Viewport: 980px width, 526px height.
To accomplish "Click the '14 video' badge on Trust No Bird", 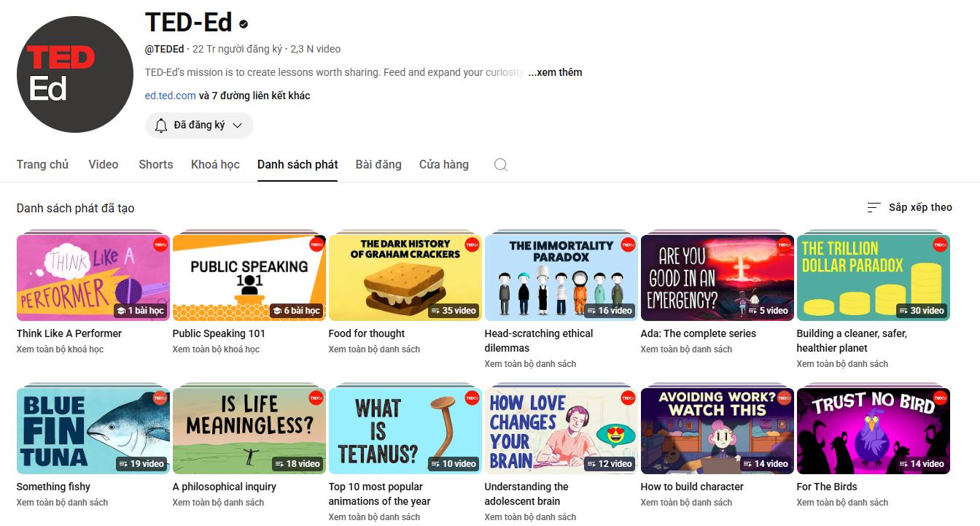I will [x=922, y=464].
